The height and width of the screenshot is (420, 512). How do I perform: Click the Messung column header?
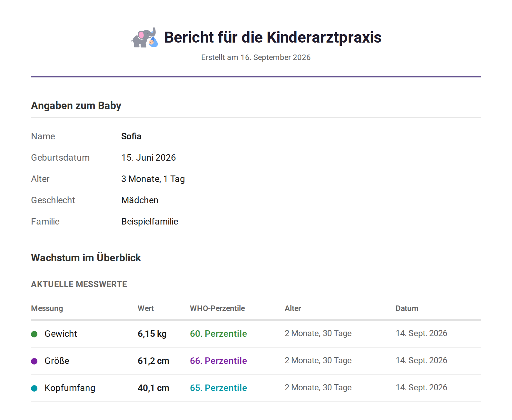click(x=47, y=308)
